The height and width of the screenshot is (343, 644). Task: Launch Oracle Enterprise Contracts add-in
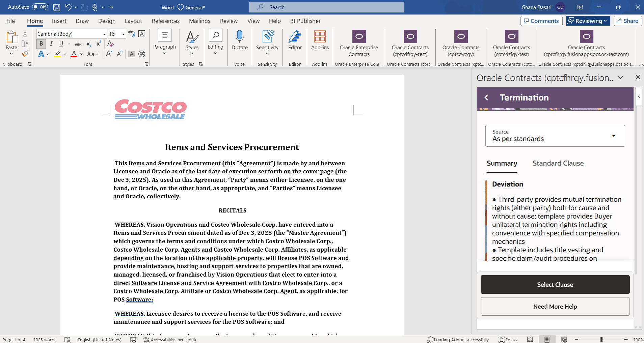point(359,44)
